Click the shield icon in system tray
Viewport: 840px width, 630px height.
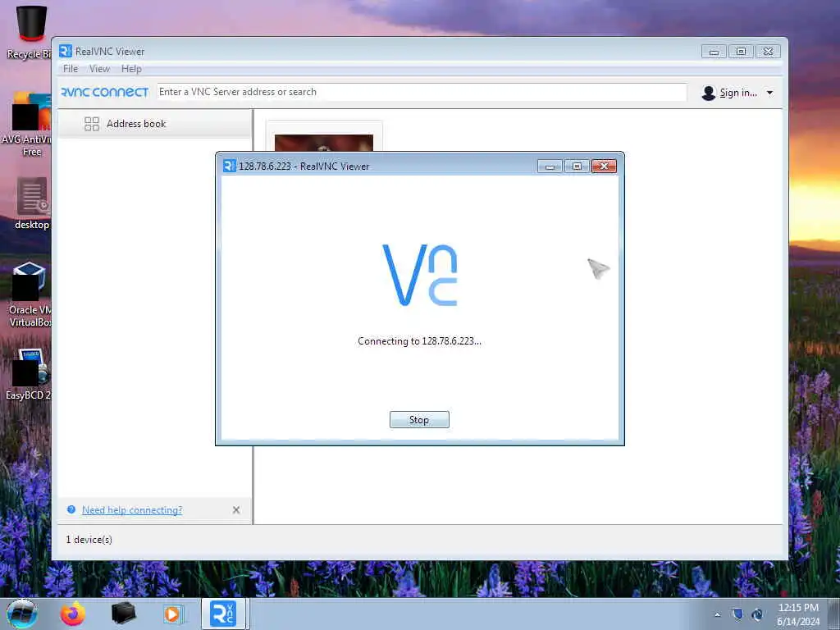tap(737, 614)
